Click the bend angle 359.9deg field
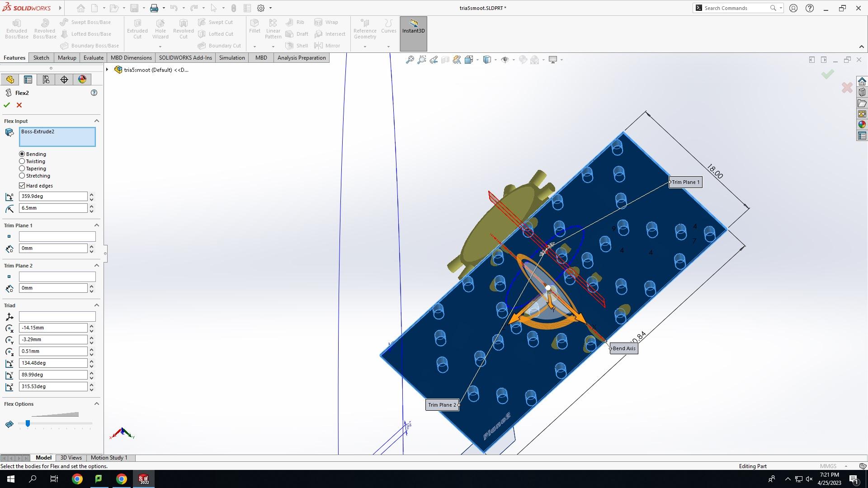The height and width of the screenshot is (488, 868). pos(53,197)
